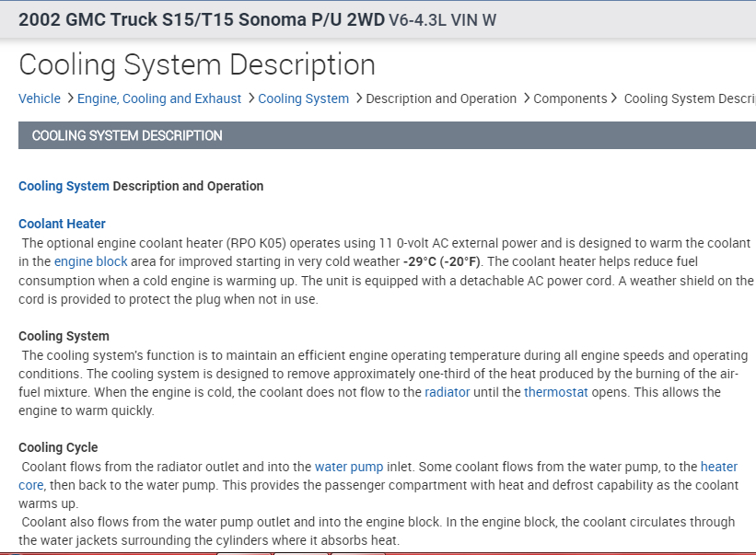Go to Cooling System in breadcrumb trail
Image resolution: width=756 pixels, height=555 pixels.
coord(304,98)
